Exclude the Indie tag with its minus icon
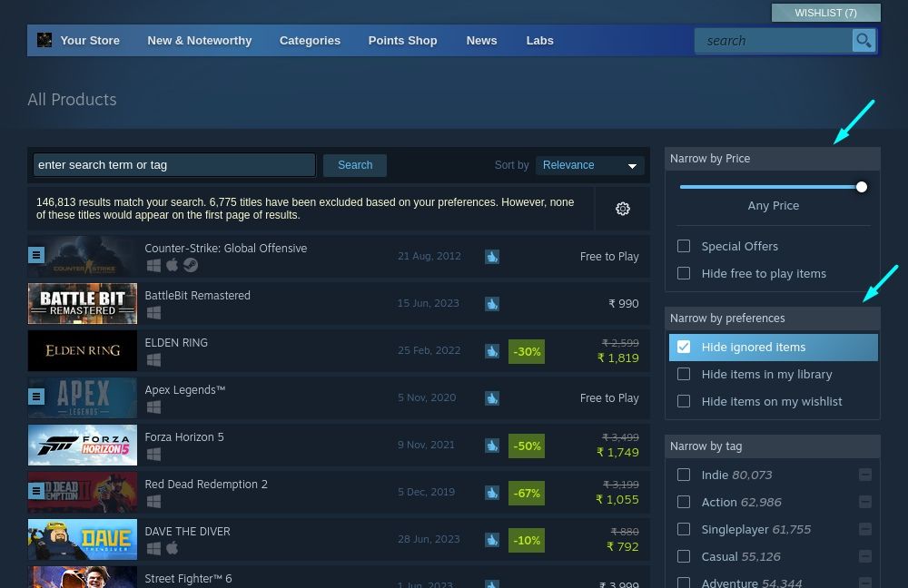908x588 pixels. point(865,475)
